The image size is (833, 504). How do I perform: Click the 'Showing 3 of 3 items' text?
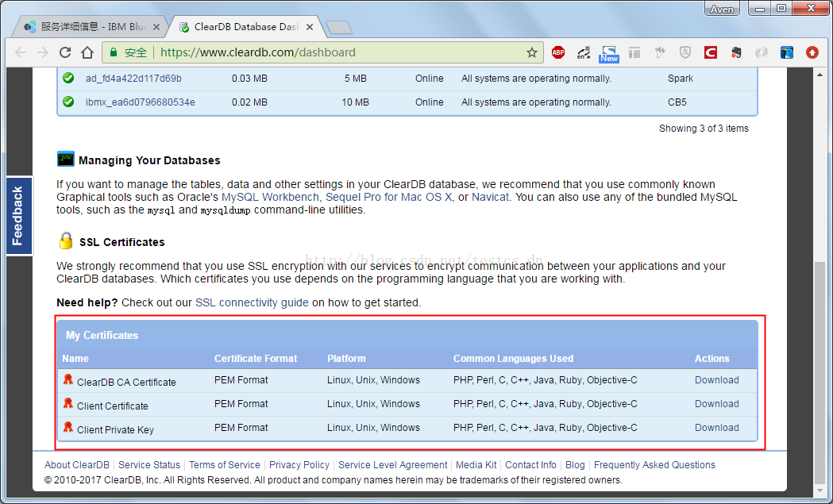(x=704, y=129)
